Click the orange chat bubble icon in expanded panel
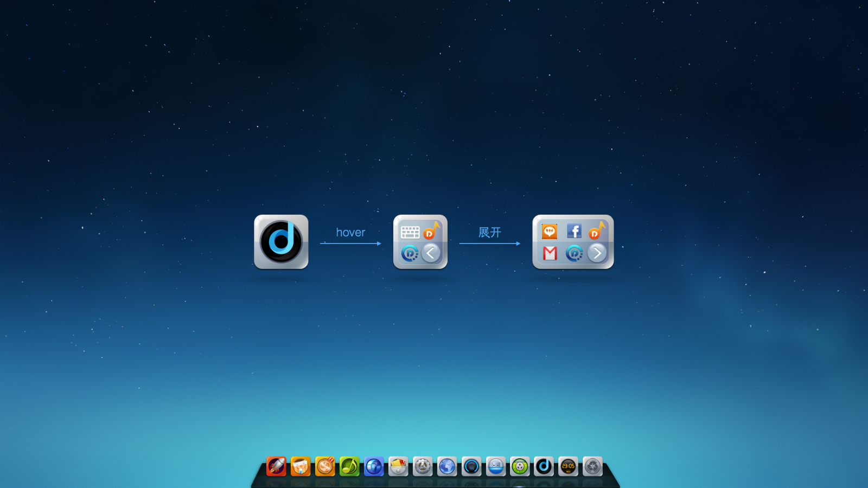This screenshot has height=488, width=868. [x=550, y=231]
